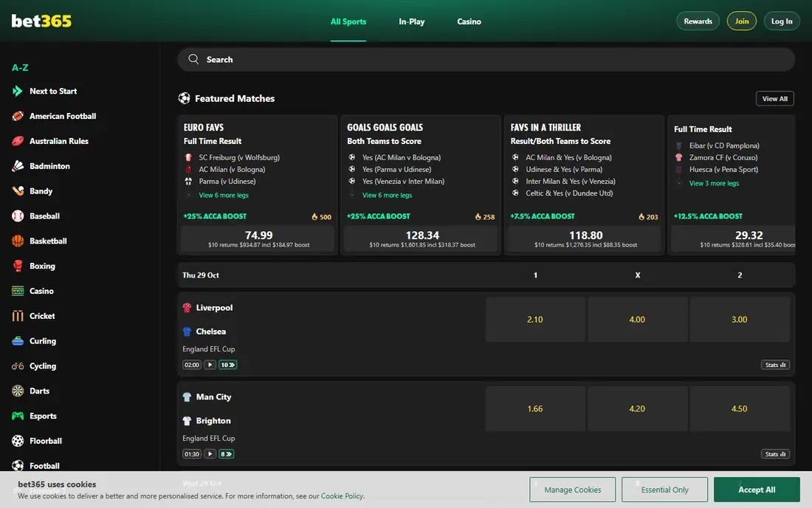Click the Liverpool red shirt icon
812x508 pixels.
pyautogui.click(x=187, y=308)
